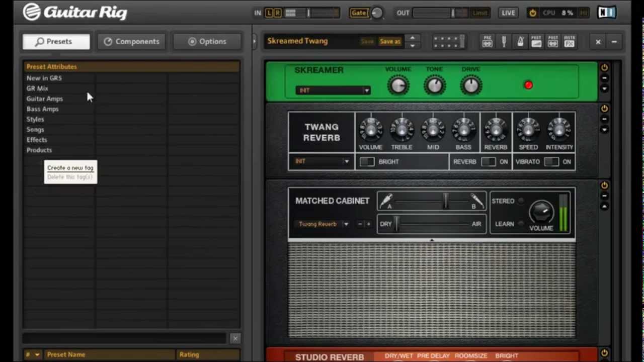Open the Tuner tool icon
The width and height of the screenshot is (644, 362).
(504, 41)
